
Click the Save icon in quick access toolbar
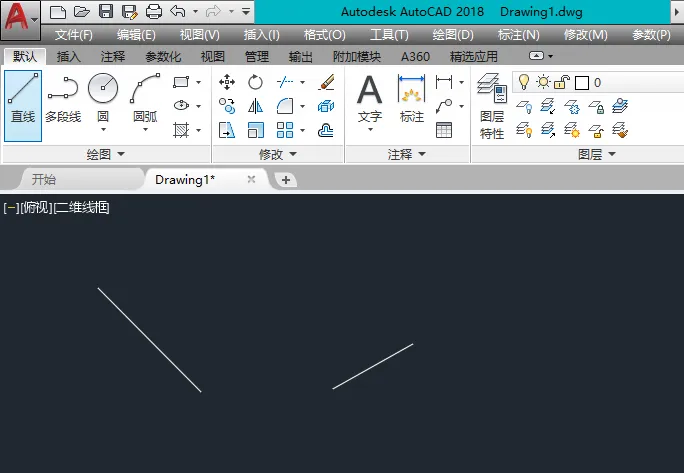(x=106, y=12)
